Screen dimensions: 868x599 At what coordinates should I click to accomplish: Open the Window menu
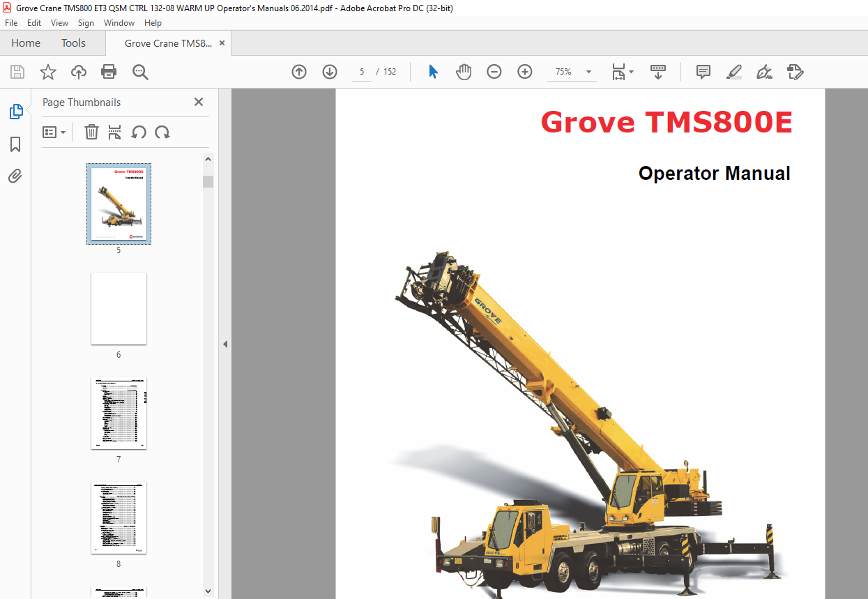pyautogui.click(x=119, y=23)
